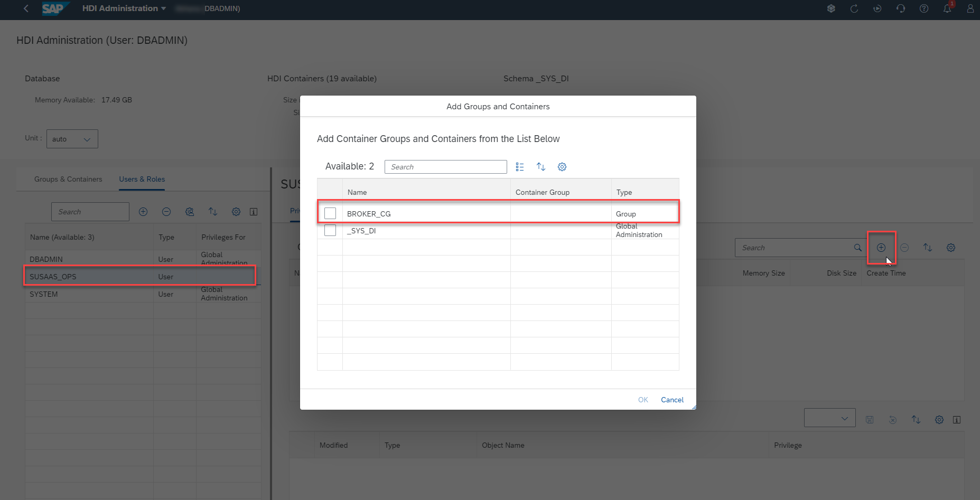Tick the _SYS_DI checkbox

pos(330,230)
